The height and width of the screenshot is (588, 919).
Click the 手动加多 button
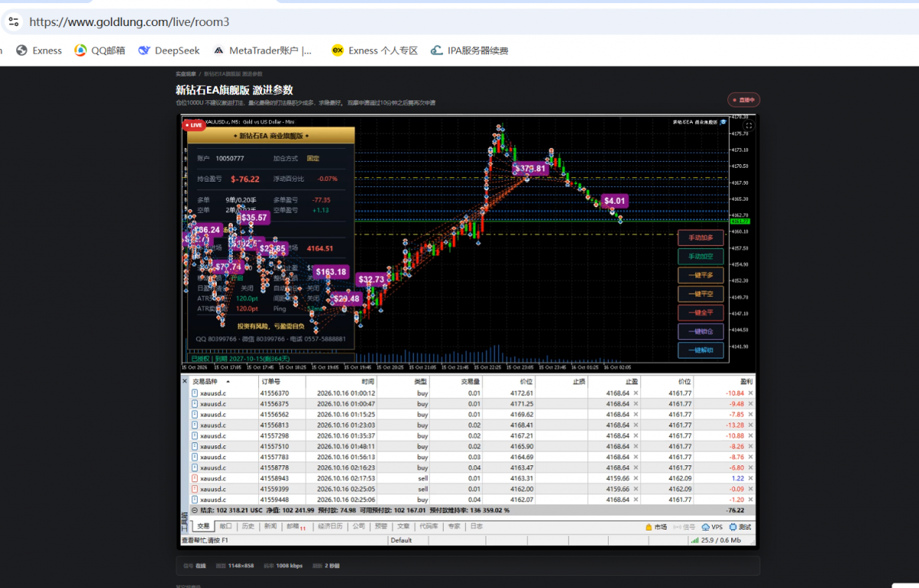[701, 238]
